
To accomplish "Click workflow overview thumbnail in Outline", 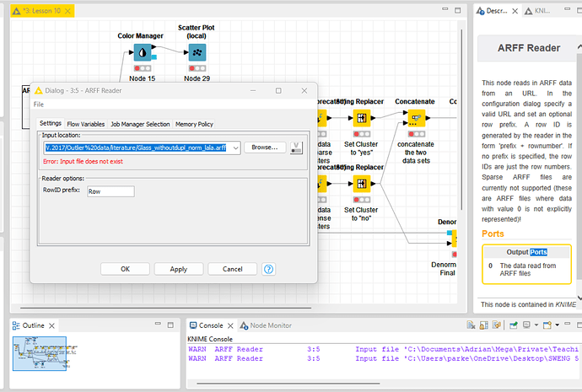I will pos(40,353).
